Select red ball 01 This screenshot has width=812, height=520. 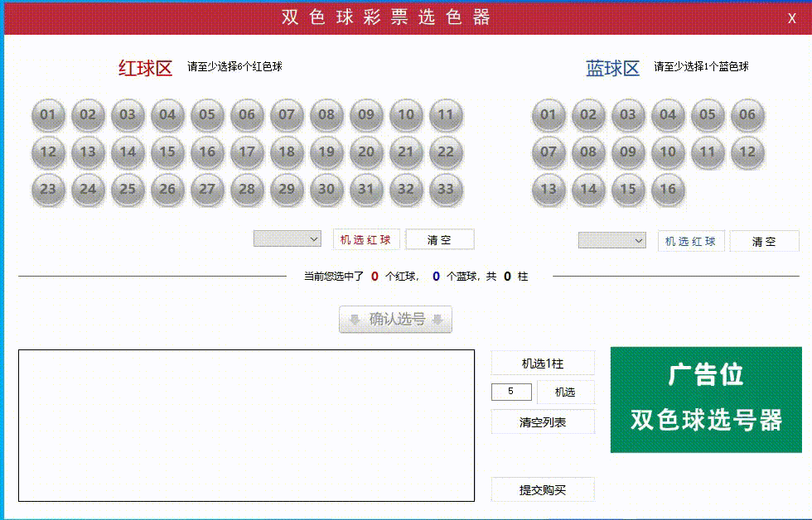[x=48, y=115]
